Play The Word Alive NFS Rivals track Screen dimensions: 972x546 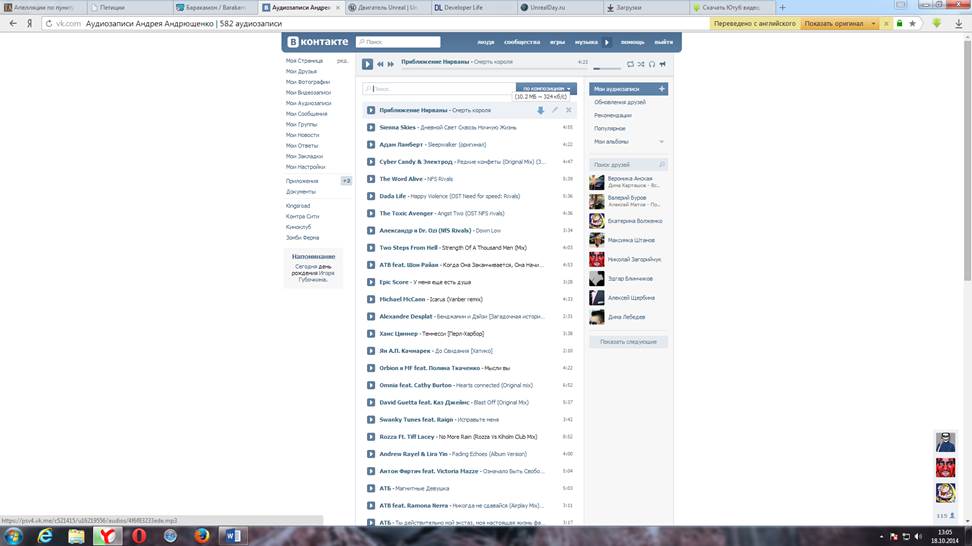tap(371, 179)
